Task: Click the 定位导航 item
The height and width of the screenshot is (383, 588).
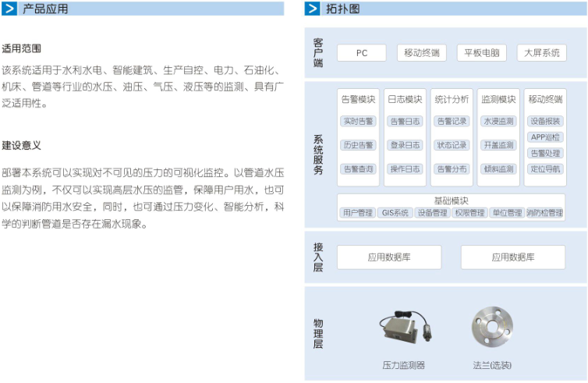Action: coord(545,169)
